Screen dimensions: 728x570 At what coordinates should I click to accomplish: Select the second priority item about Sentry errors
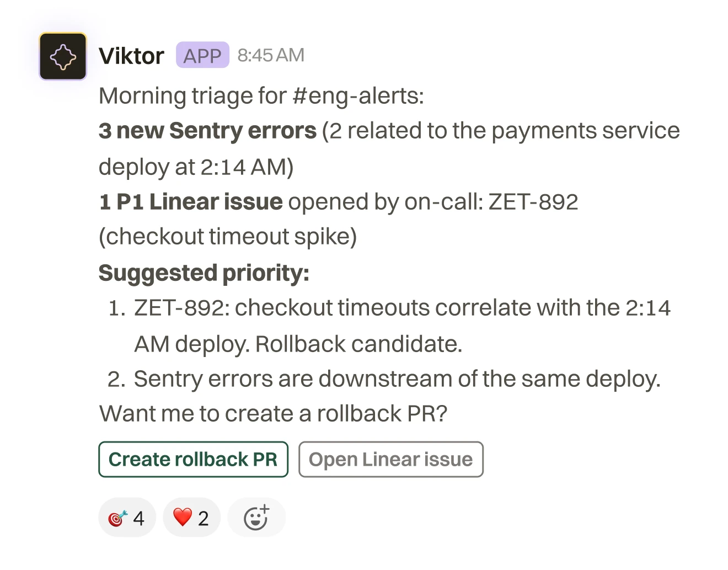pos(397,379)
